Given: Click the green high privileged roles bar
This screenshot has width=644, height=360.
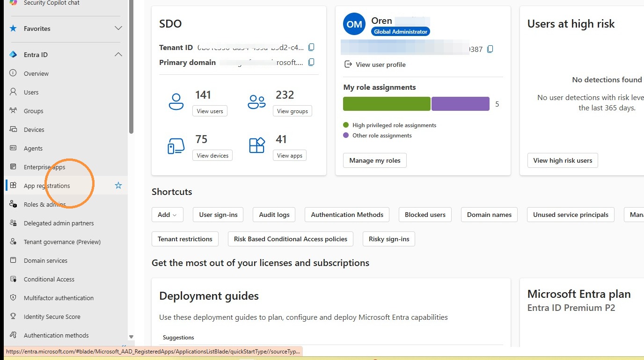Looking at the screenshot, I should [x=387, y=104].
